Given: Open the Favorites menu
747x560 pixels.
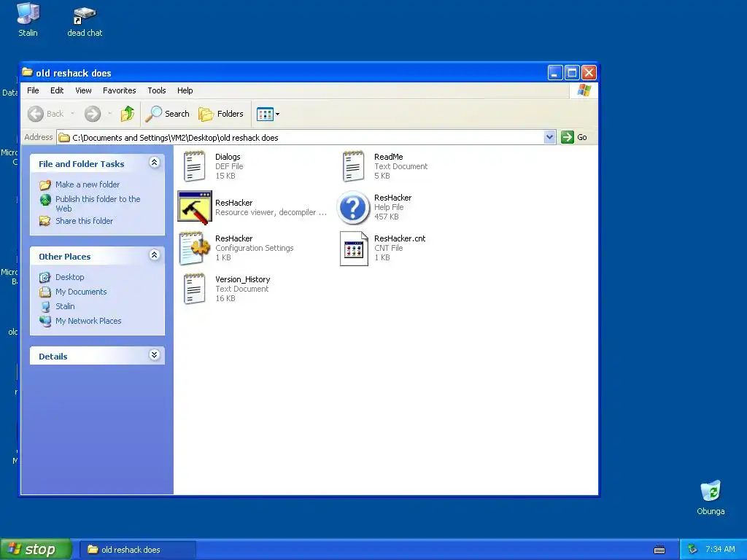Looking at the screenshot, I should click(x=119, y=90).
